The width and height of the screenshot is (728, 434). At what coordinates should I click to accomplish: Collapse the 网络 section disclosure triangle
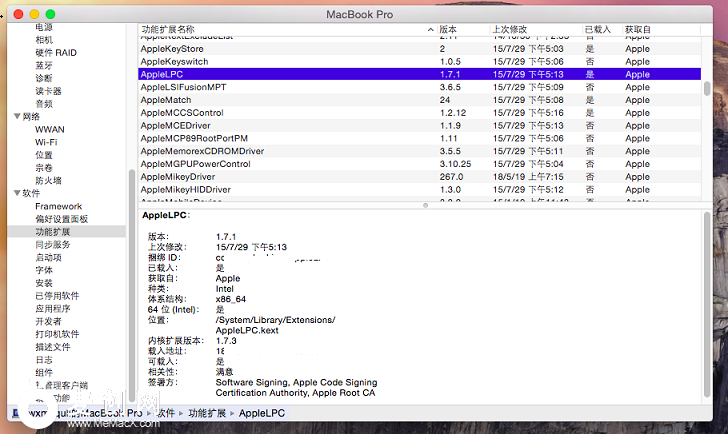[17, 117]
